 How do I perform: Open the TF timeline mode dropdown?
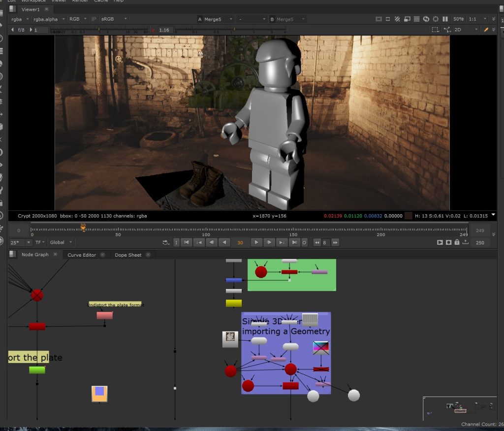tap(40, 242)
